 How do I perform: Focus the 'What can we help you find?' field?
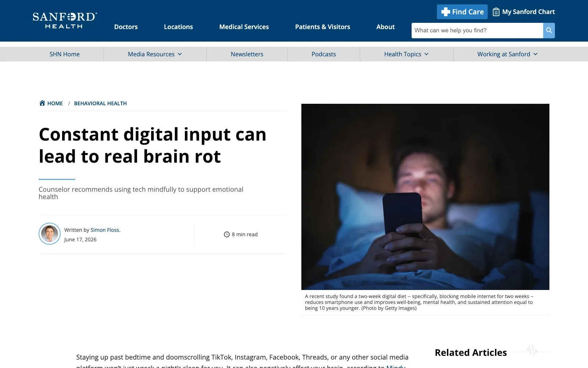point(477,31)
